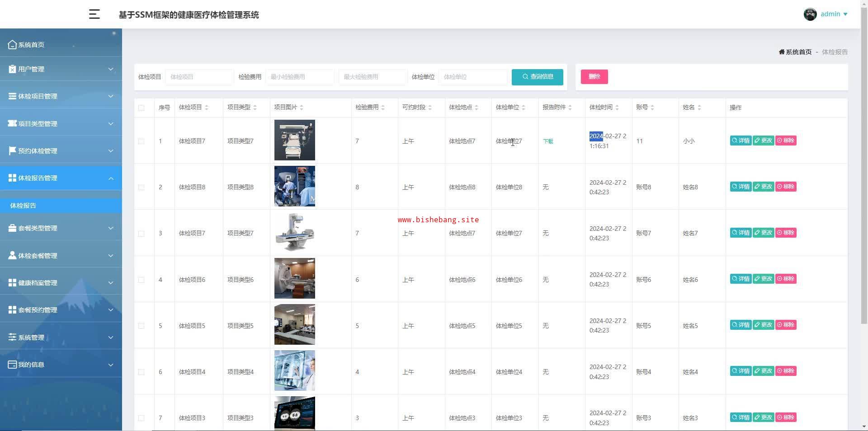Click the 体检报告管理 grid icon

12,178
